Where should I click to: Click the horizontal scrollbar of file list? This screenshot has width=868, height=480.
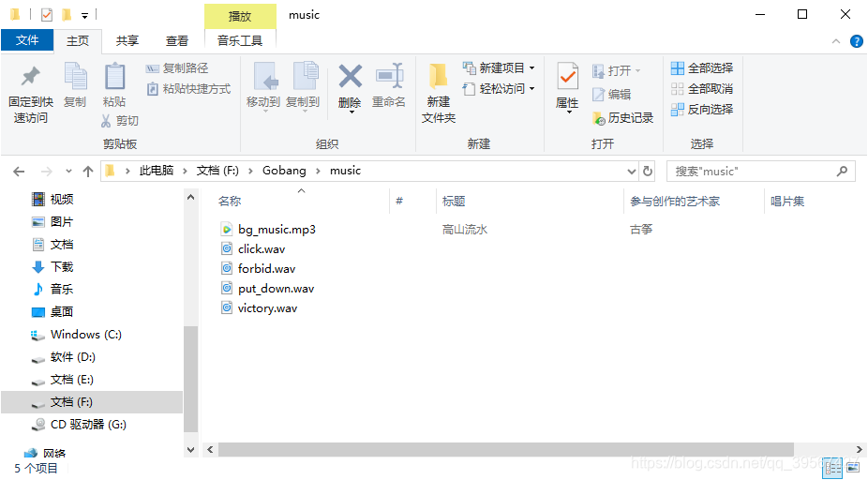pyautogui.click(x=506, y=450)
